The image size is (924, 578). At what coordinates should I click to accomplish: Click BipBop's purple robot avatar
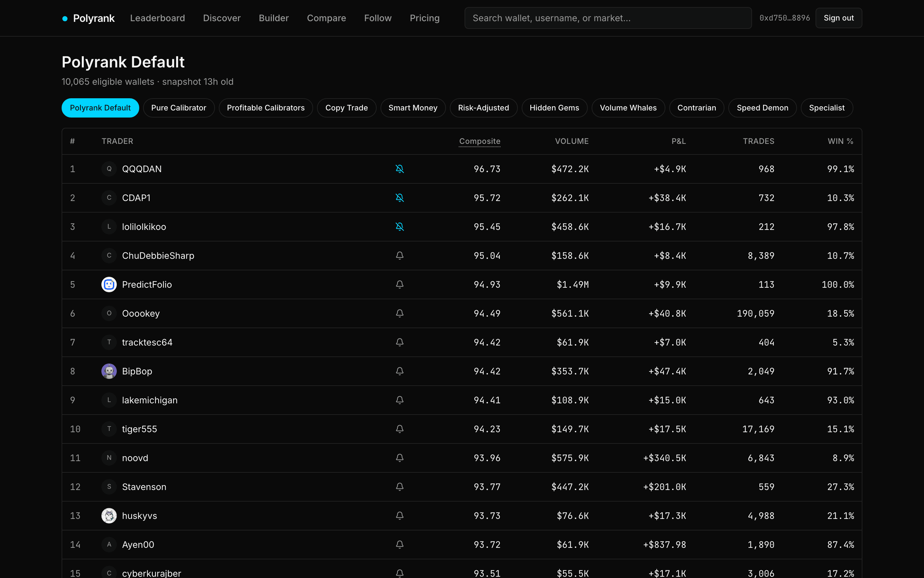click(109, 371)
